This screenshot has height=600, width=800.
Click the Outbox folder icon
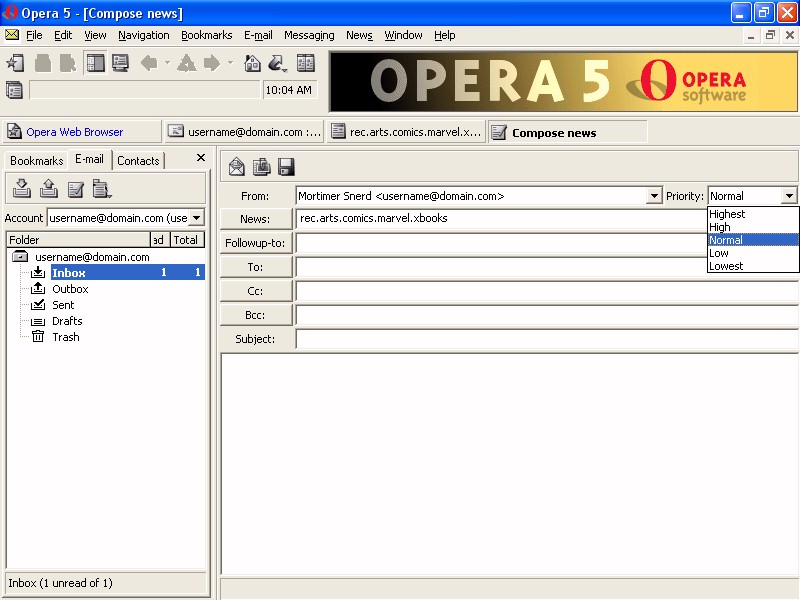coord(38,289)
